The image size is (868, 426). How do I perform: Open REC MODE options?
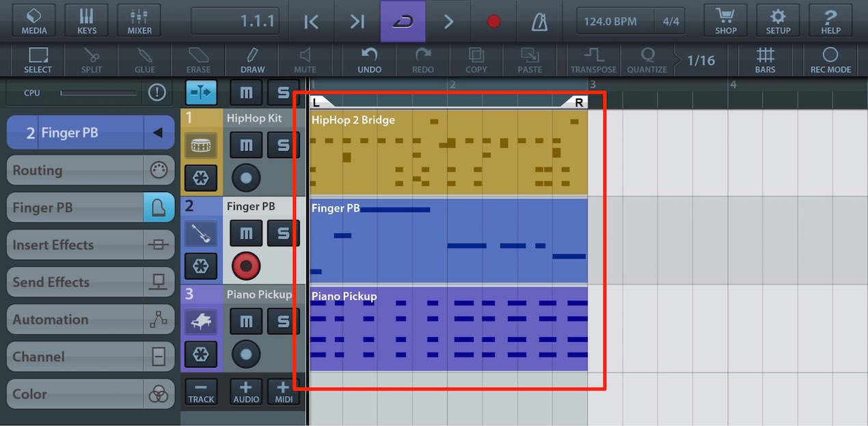pos(830,60)
